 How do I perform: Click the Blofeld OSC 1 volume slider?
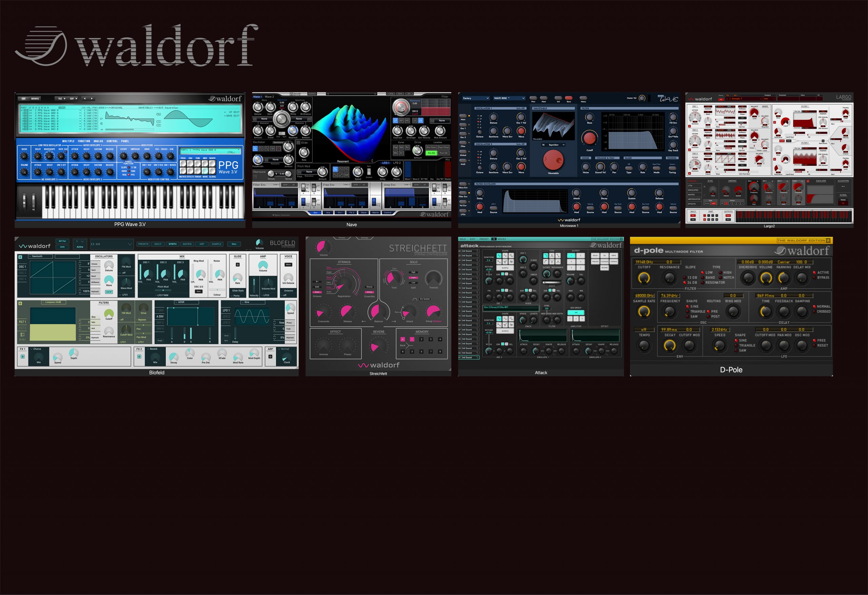[x=140, y=273]
